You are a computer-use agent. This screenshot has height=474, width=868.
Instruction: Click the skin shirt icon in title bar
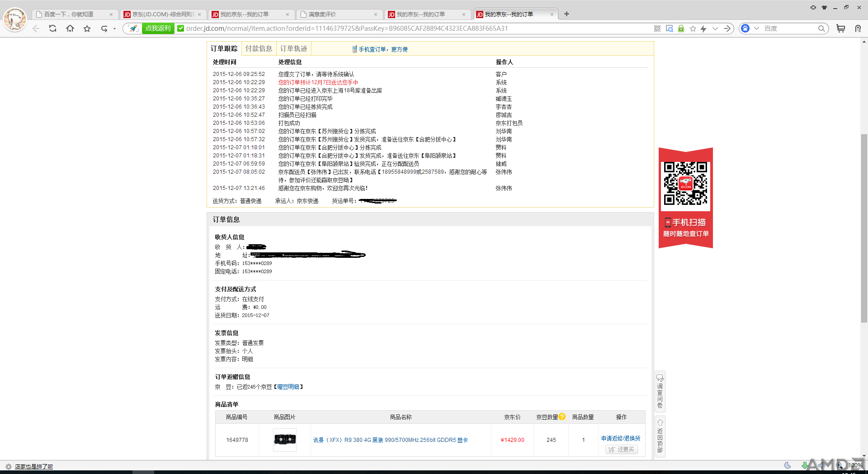point(824,7)
